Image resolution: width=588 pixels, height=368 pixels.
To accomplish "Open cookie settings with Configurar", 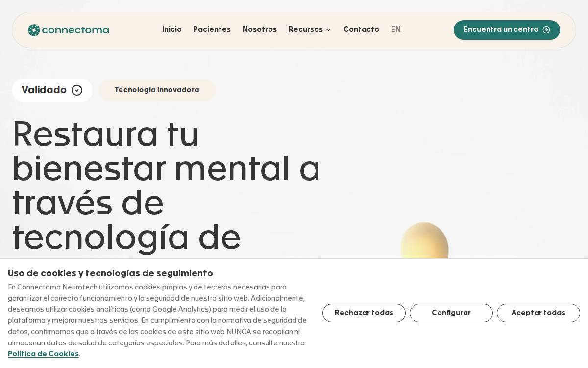I will pyautogui.click(x=451, y=313).
